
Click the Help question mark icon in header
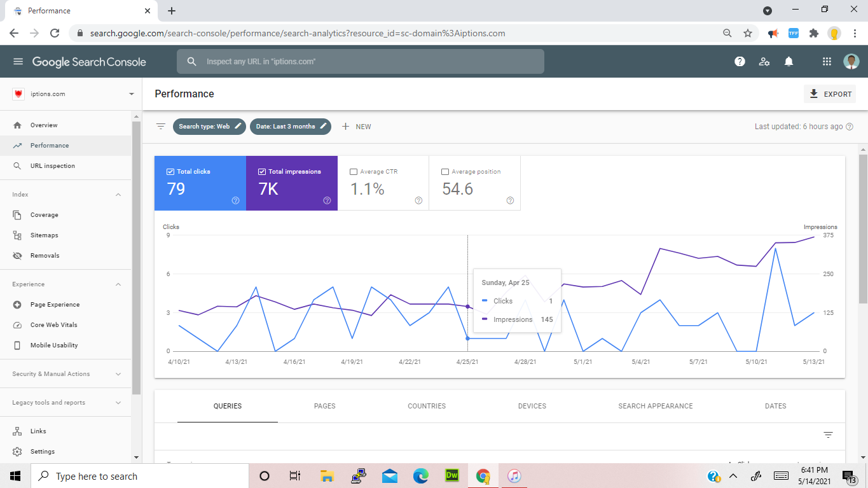(x=740, y=62)
